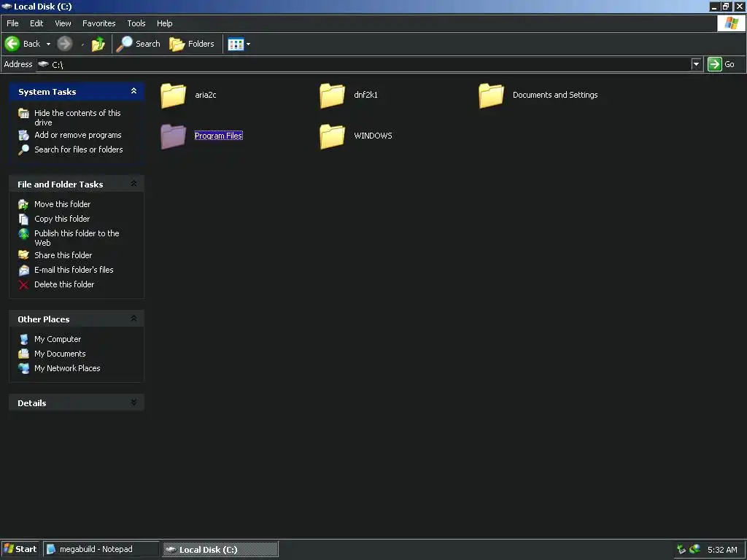The height and width of the screenshot is (560, 747).
Task: Select the aria2c folder icon
Action: 174,96
